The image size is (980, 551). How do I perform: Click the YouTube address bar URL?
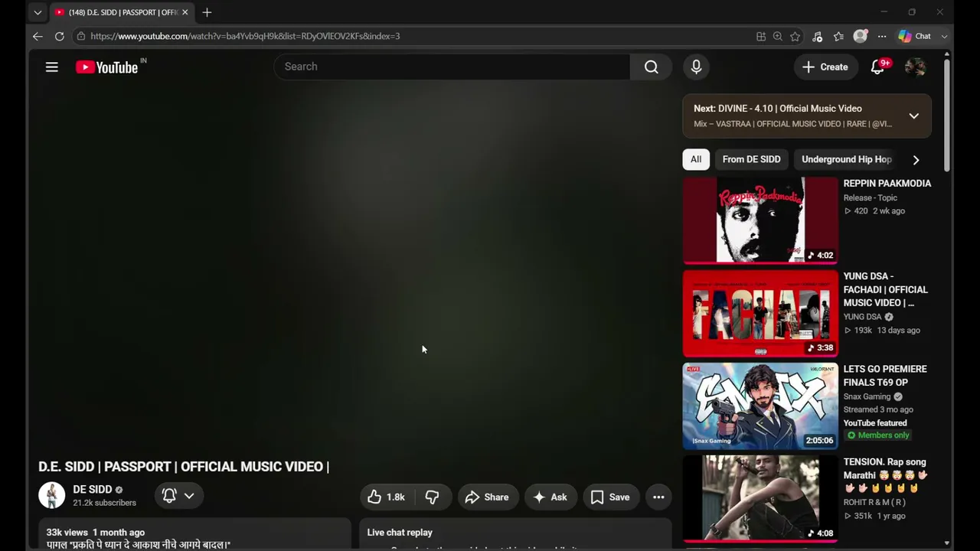click(245, 36)
